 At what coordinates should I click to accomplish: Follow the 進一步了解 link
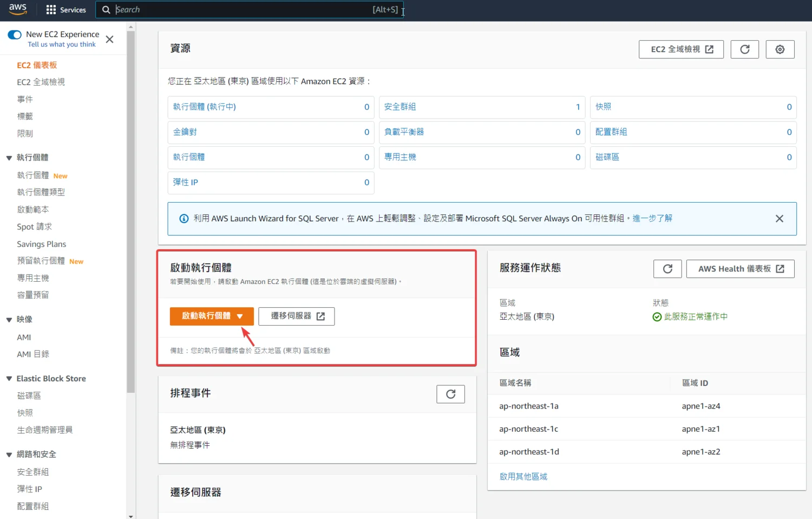click(652, 218)
